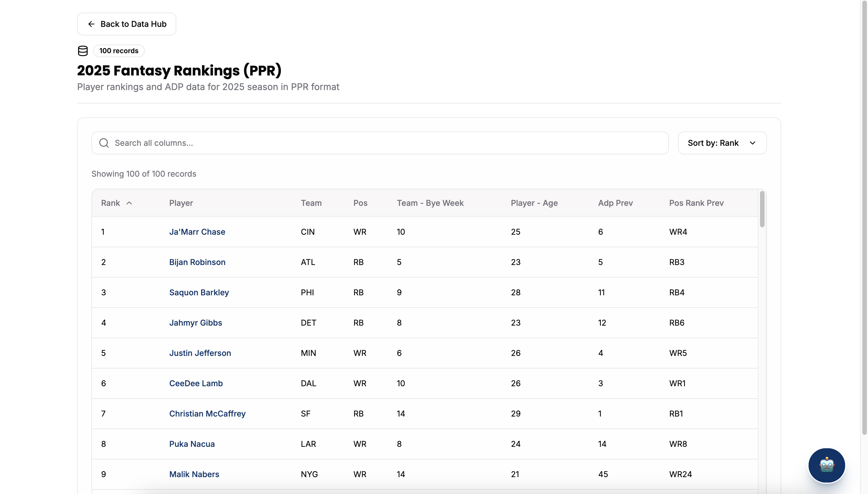Sort by Pos Rank Prev header
This screenshot has width=868, height=494.
[697, 203]
